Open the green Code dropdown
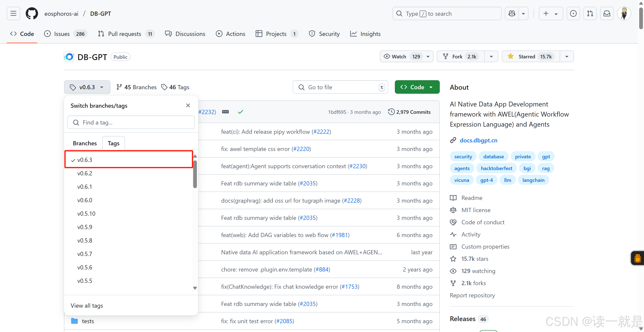 (417, 87)
